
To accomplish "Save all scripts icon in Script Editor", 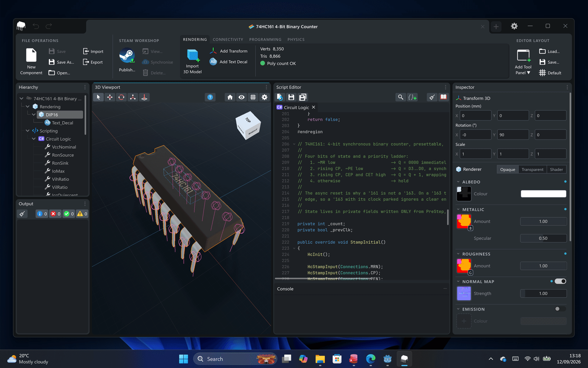I will click(303, 97).
